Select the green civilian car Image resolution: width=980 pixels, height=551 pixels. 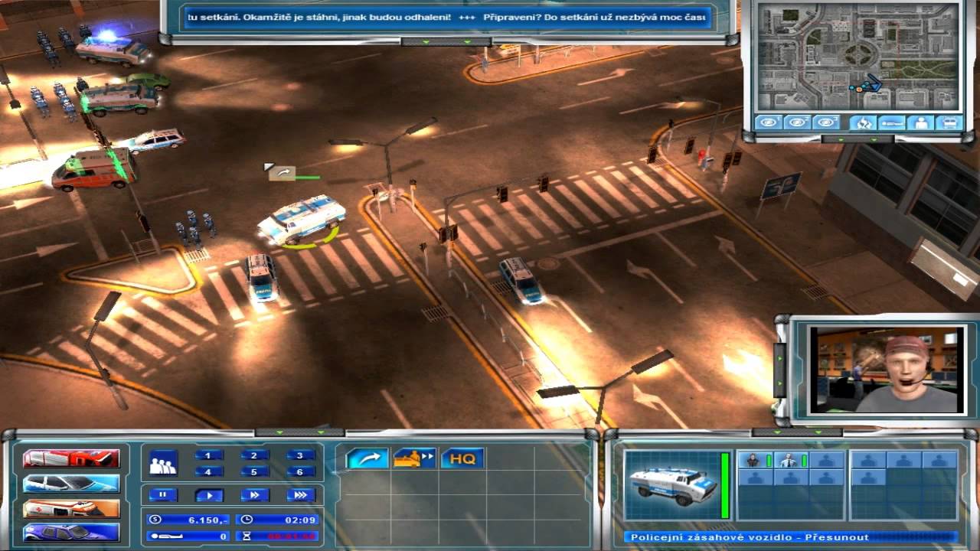pos(148,80)
